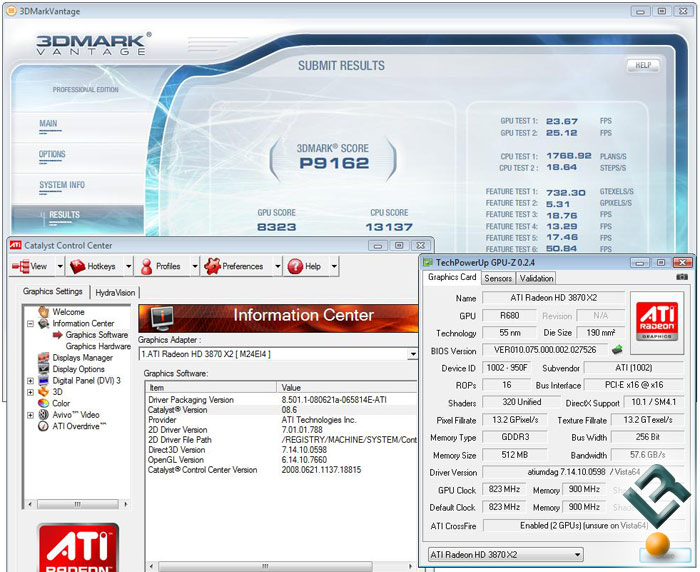Select the Welcome tree item
700x572 pixels.
[68, 312]
